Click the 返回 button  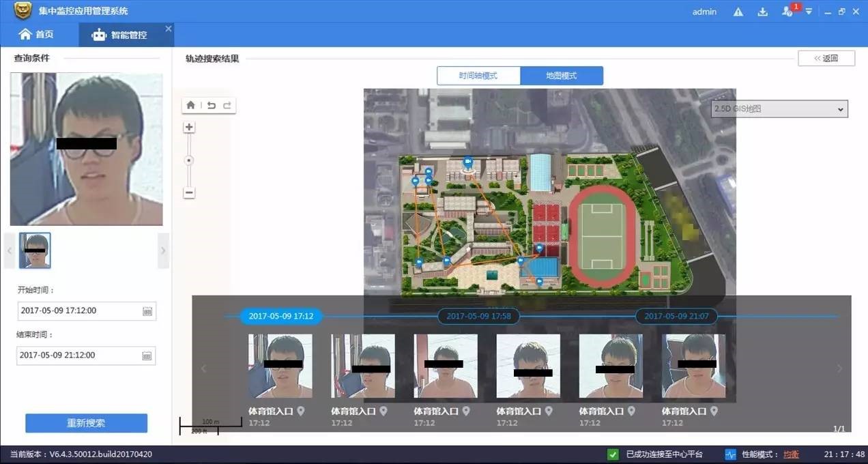(x=826, y=58)
